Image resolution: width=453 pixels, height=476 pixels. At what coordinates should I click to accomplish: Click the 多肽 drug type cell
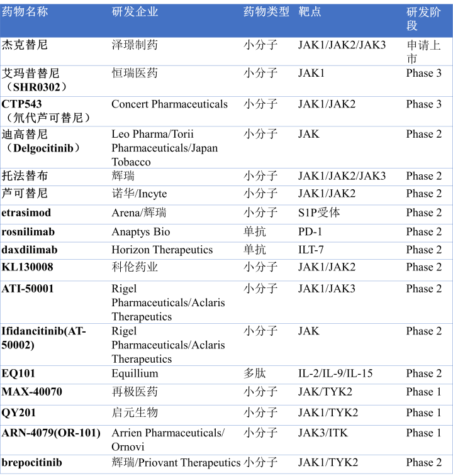click(x=255, y=374)
